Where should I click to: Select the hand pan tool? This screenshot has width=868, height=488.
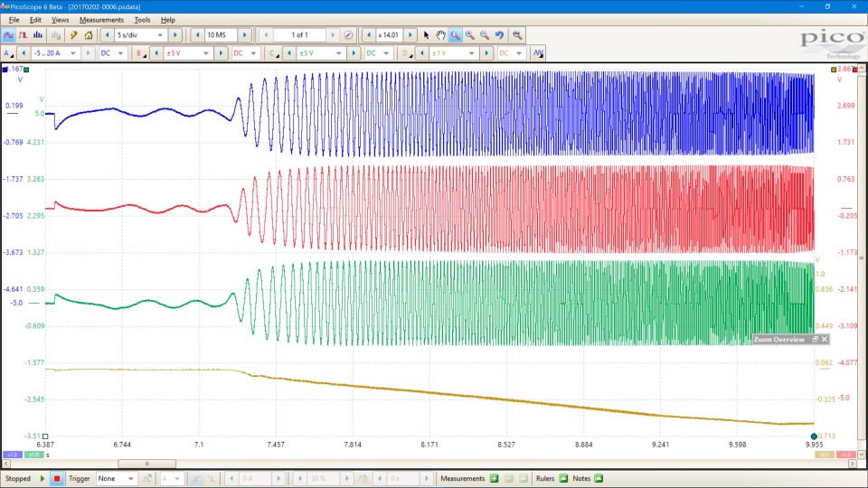(x=440, y=35)
